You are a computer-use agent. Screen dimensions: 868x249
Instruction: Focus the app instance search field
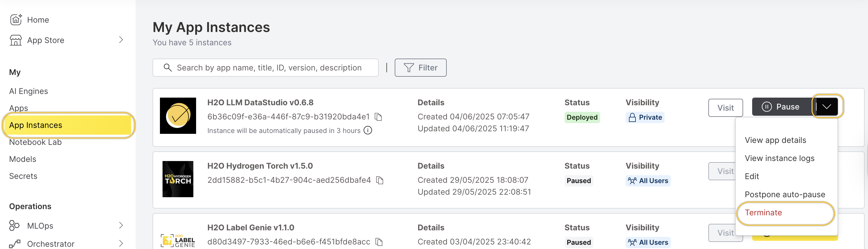266,67
